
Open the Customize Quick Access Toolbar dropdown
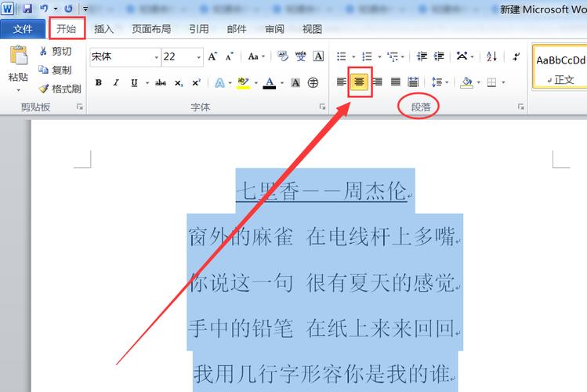click(x=85, y=9)
